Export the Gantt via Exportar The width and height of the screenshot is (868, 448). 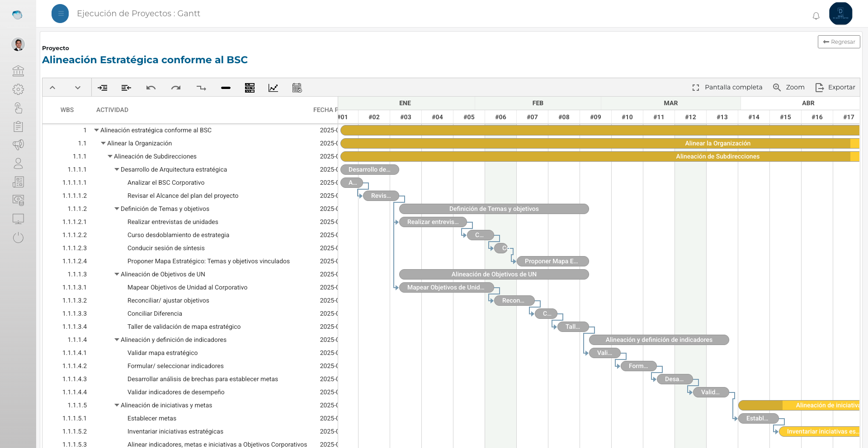[835, 87]
